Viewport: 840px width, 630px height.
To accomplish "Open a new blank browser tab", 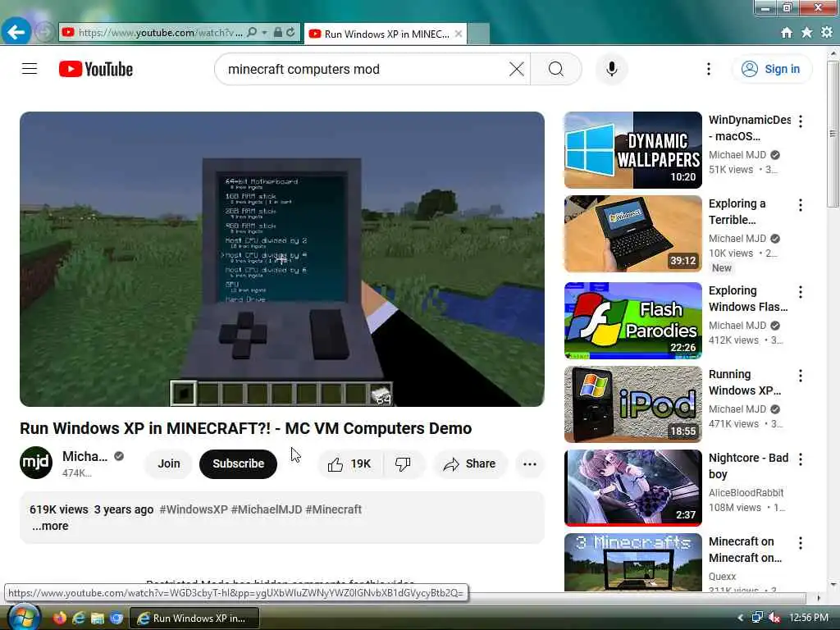I will pos(478,34).
